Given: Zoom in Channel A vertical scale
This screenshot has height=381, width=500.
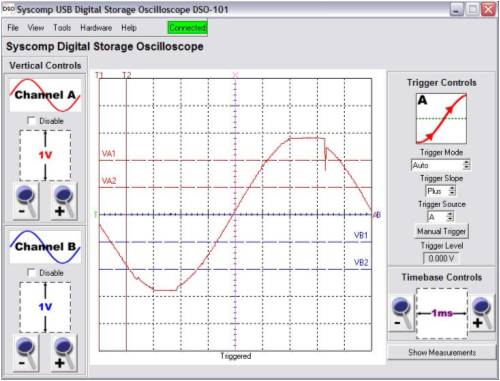Looking at the screenshot, I should click(64, 202).
